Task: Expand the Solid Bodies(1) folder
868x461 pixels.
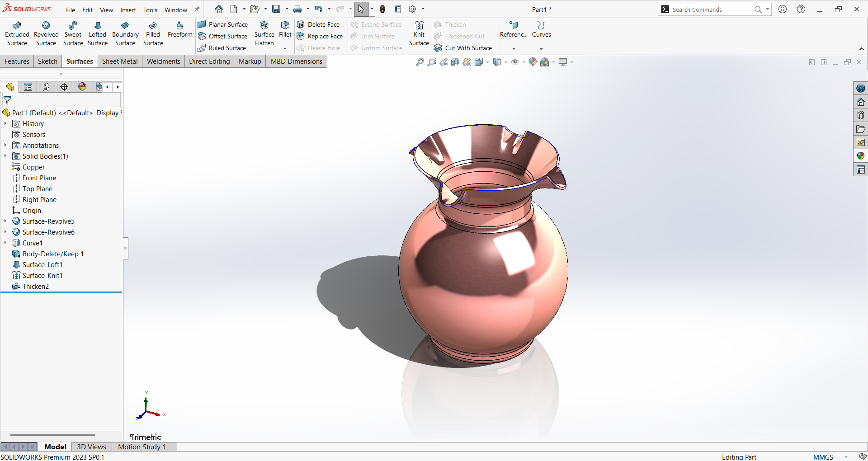Action: 5,156
